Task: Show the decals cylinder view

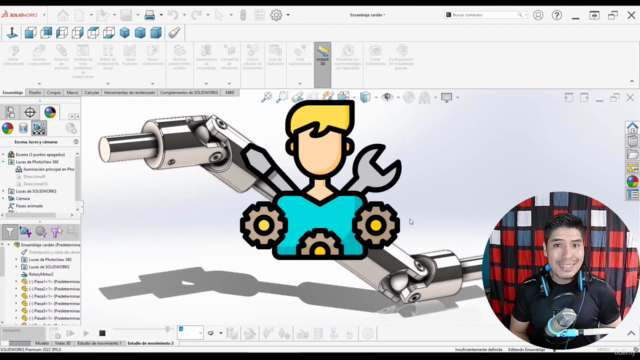Action: click(23, 128)
